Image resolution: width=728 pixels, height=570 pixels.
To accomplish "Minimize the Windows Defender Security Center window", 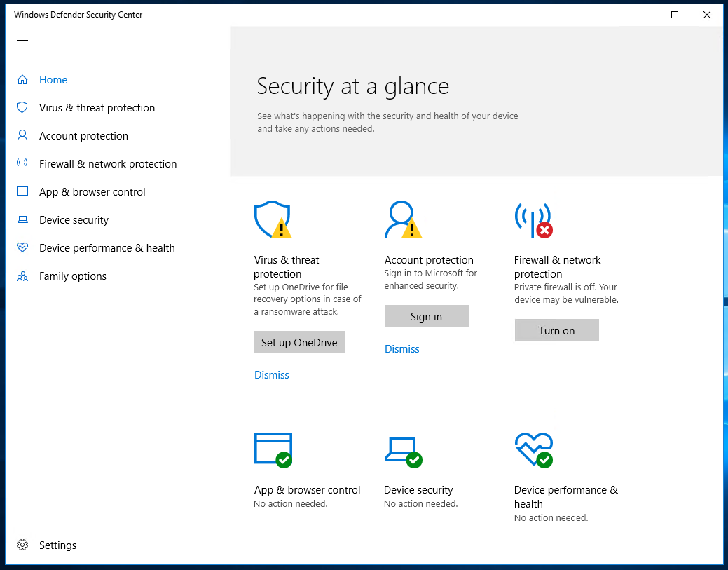I will coord(643,15).
